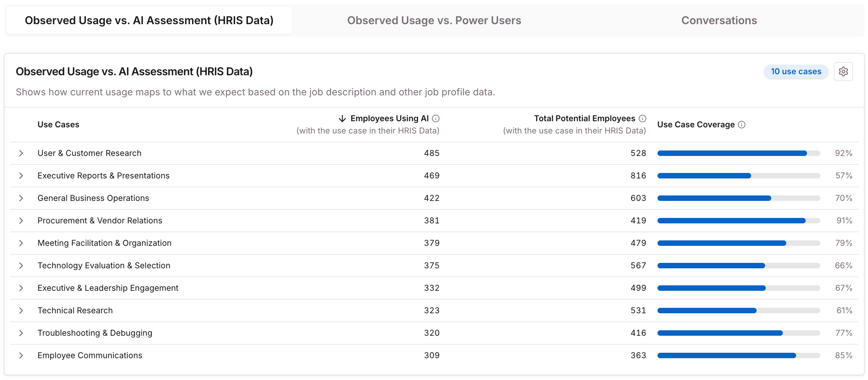Image resolution: width=868 pixels, height=380 pixels.
Task: Click info icon next to Total Potential Employees
Action: (642, 118)
